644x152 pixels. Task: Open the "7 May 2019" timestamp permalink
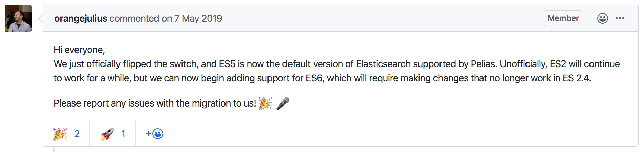click(198, 18)
